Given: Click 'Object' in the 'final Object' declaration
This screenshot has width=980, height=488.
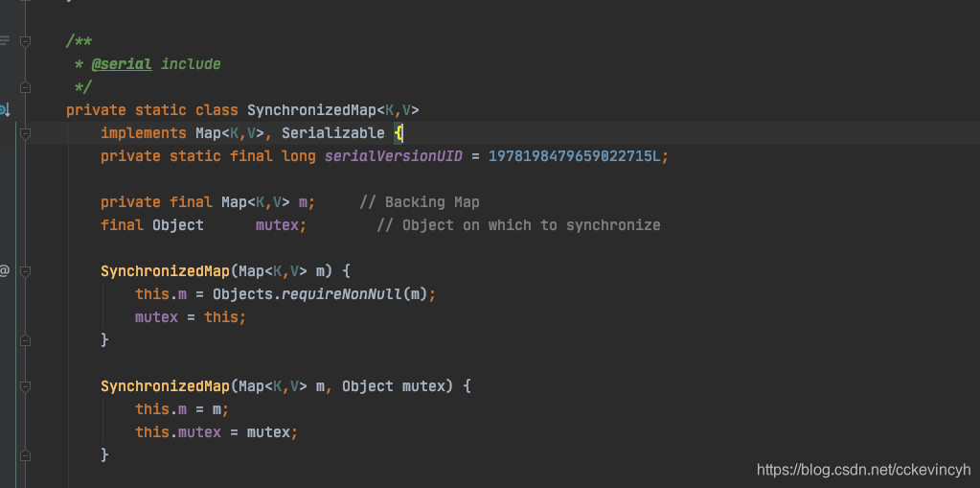Looking at the screenshot, I should (178, 225).
